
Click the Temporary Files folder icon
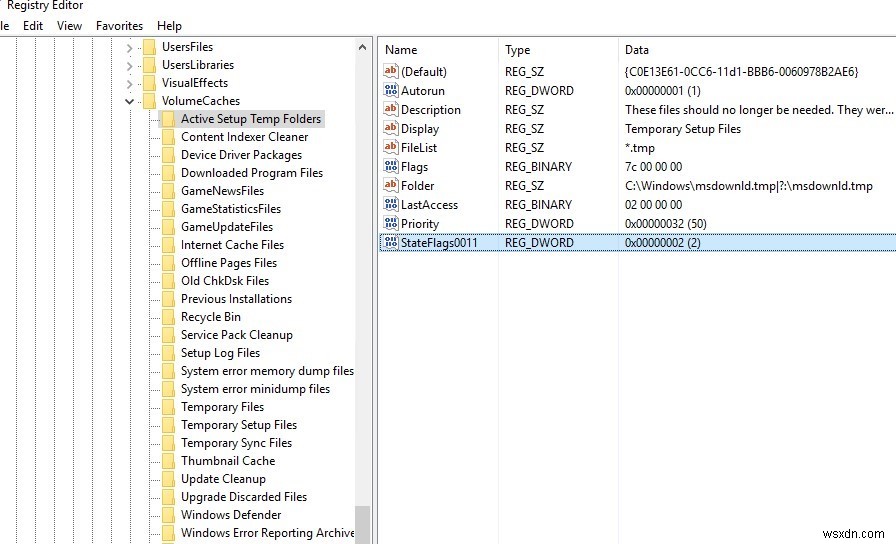(168, 407)
